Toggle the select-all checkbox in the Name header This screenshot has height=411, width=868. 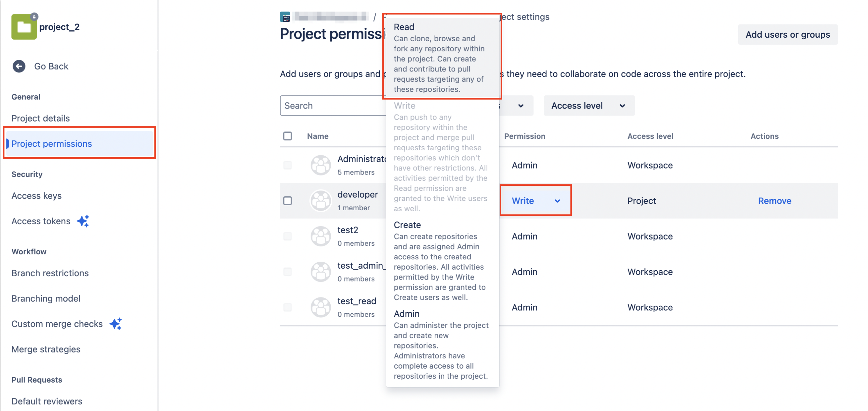tap(287, 136)
